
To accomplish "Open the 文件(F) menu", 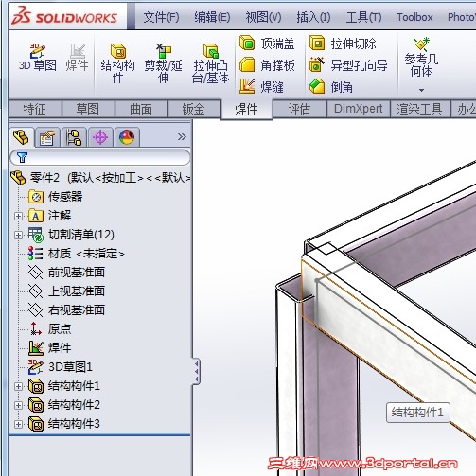I will [162, 17].
